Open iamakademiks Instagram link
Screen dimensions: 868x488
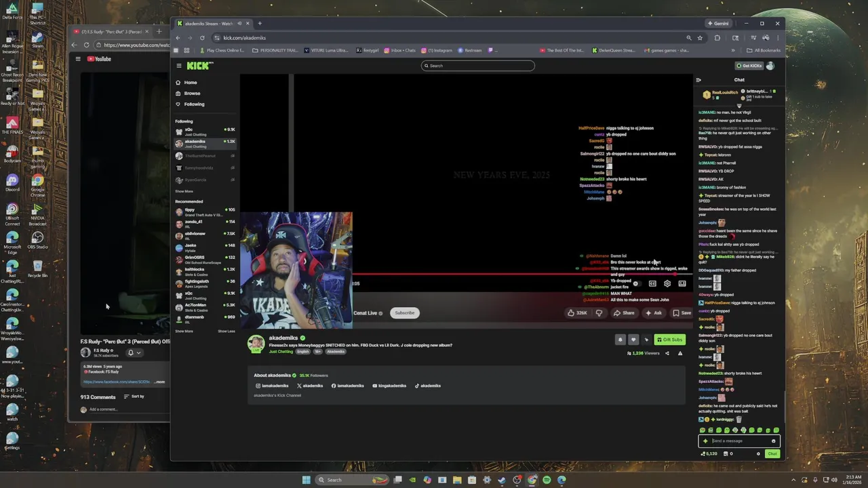(x=271, y=386)
